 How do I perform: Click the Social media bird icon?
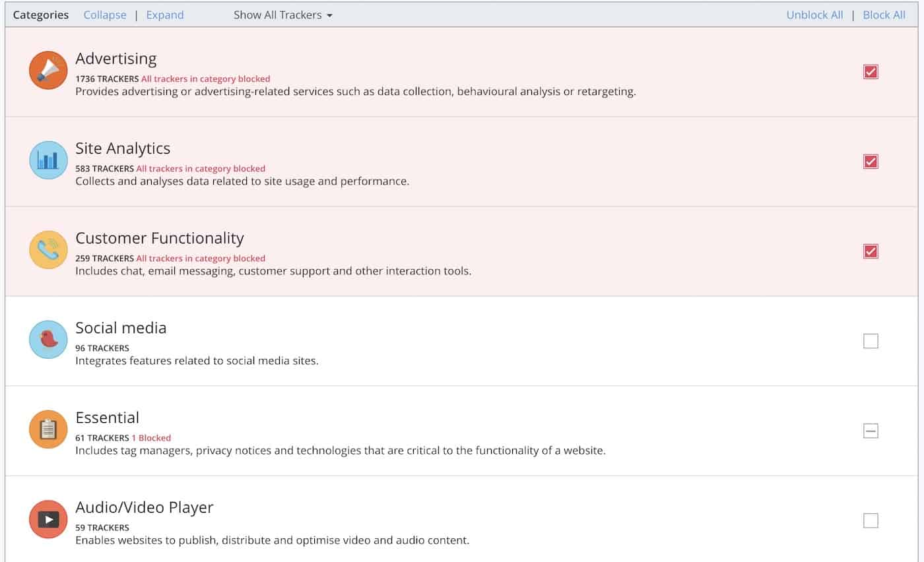[x=48, y=339]
